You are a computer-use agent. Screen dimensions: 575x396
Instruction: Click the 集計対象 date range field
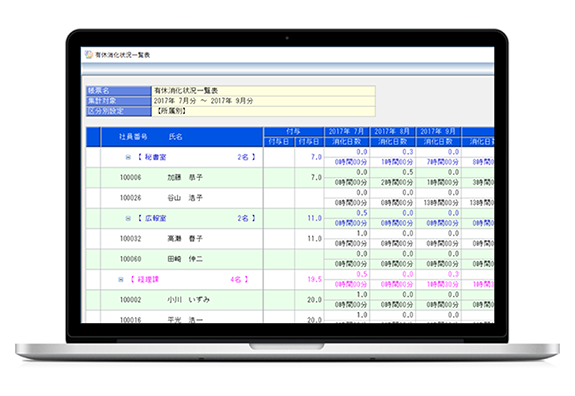tap(263, 101)
